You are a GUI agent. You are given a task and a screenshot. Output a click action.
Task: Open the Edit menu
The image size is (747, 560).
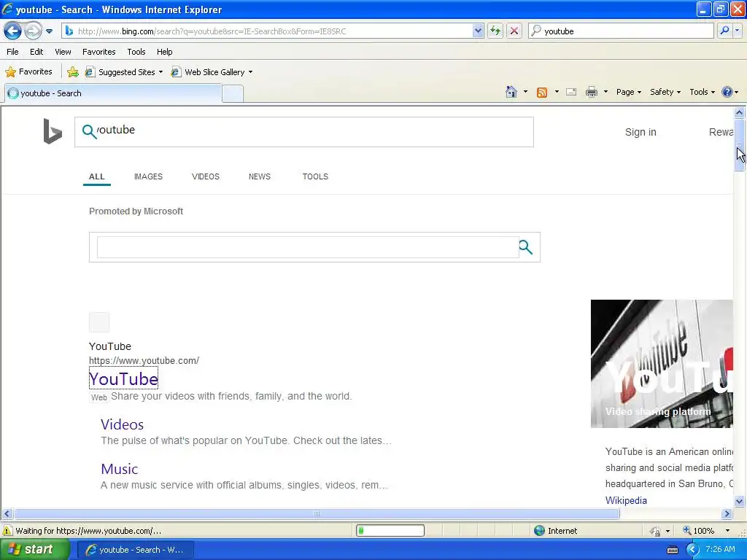click(36, 52)
